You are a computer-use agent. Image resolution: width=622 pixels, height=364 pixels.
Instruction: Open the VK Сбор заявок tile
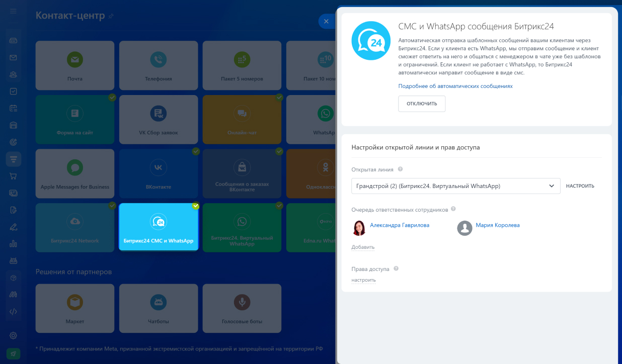coord(159,120)
